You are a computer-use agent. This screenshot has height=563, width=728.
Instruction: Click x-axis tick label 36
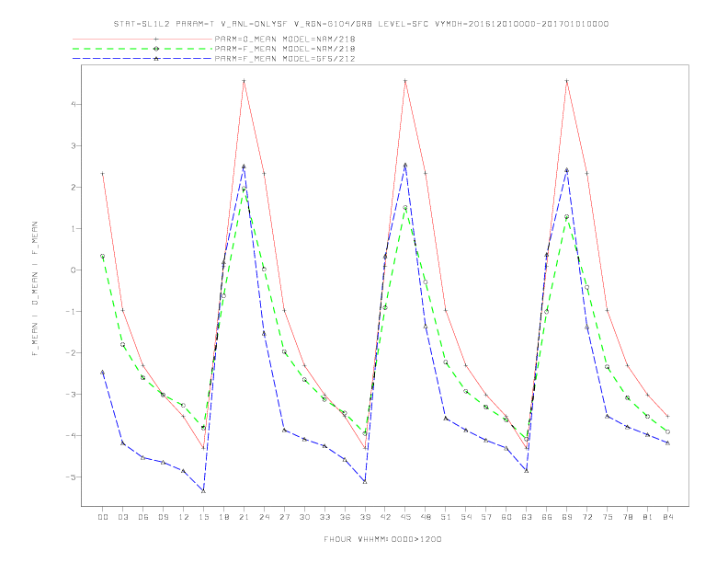[345, 517]
